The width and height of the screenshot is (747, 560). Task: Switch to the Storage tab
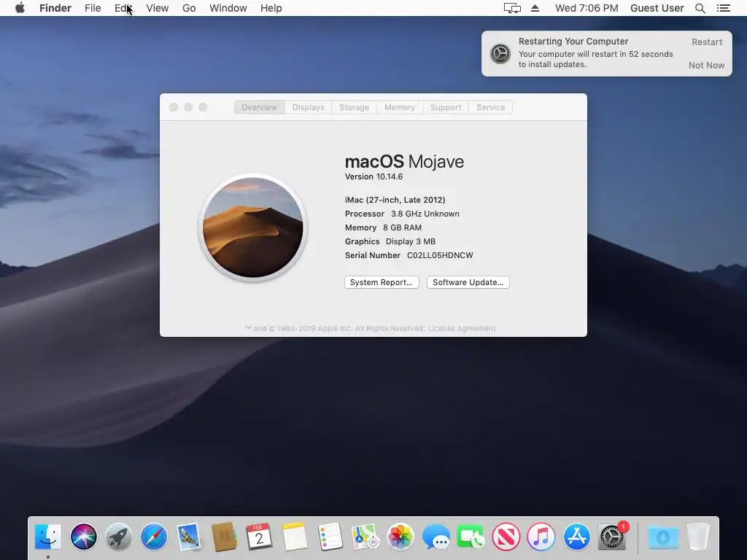tap(354, 107)
